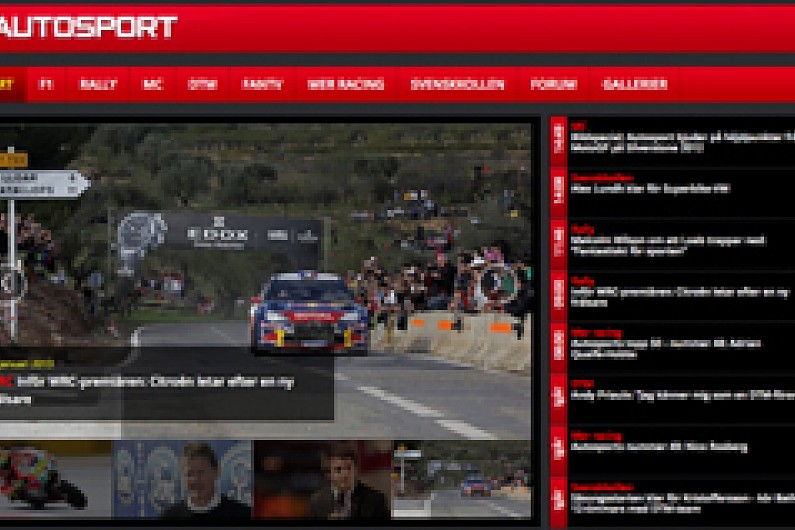Open the WEB RACING section
The image size is (795, 530).
pyautogui.click(x=346, y=84)
